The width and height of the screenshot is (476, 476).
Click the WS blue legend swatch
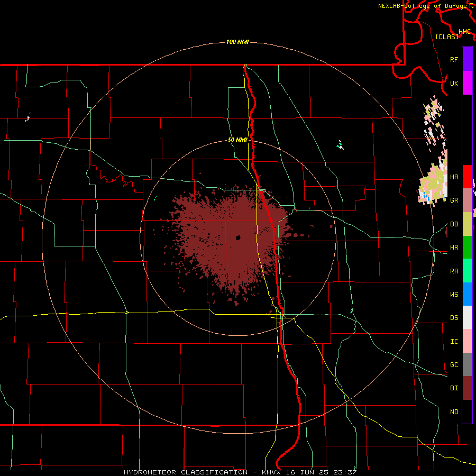pos(467,294)
